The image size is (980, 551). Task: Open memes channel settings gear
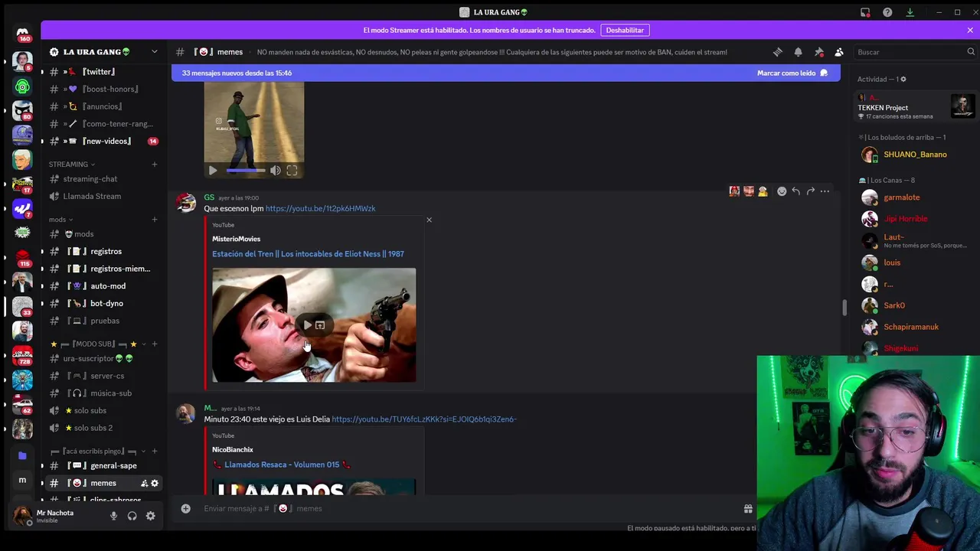[154, 483]
